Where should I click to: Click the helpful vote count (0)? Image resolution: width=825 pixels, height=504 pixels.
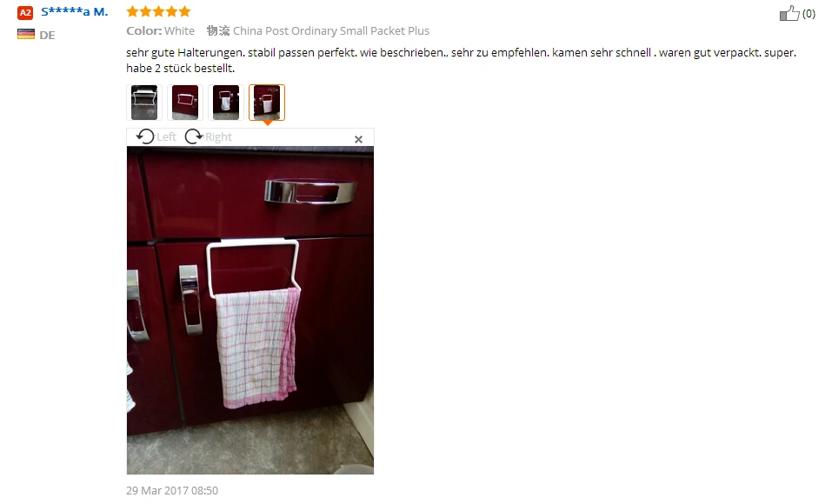[x=808, y=14]
